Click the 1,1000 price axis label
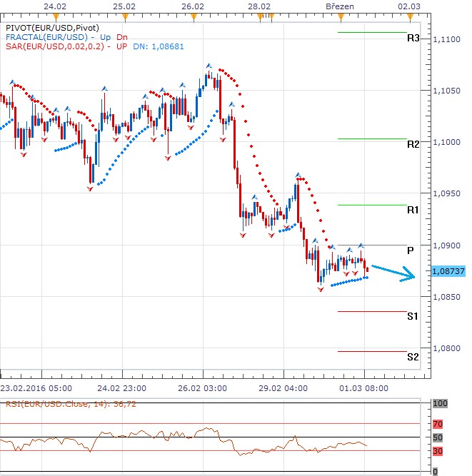 point(448,142)
